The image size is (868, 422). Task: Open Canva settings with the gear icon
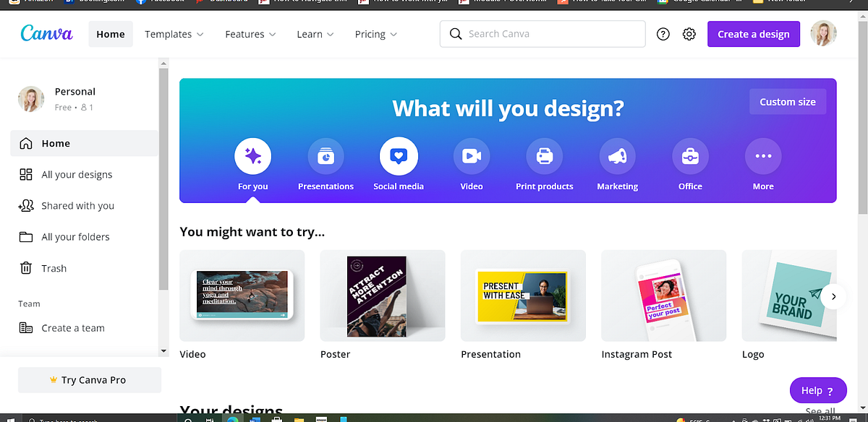(689, 33)
